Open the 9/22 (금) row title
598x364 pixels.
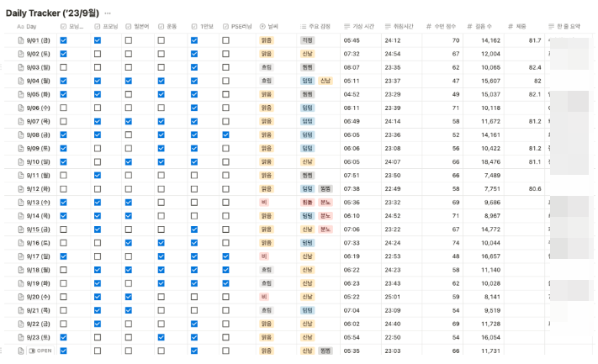click(x=38, y=324)
